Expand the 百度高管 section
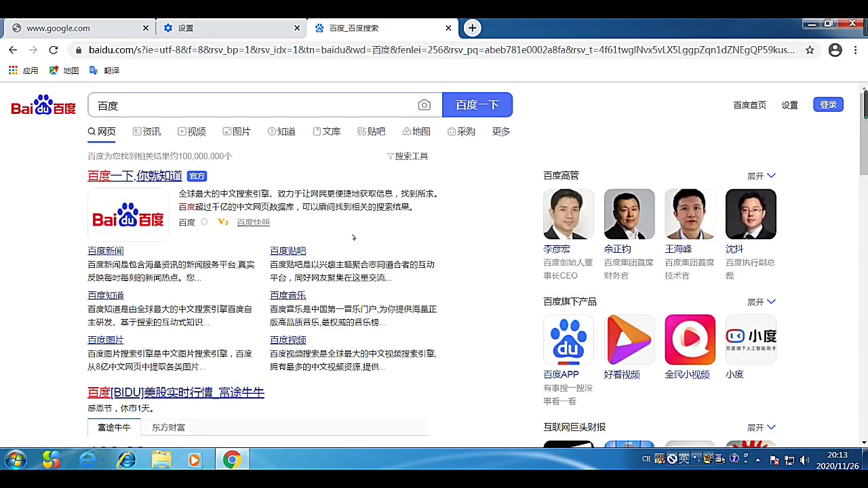868x488 pixels. [x=761, y=176]
